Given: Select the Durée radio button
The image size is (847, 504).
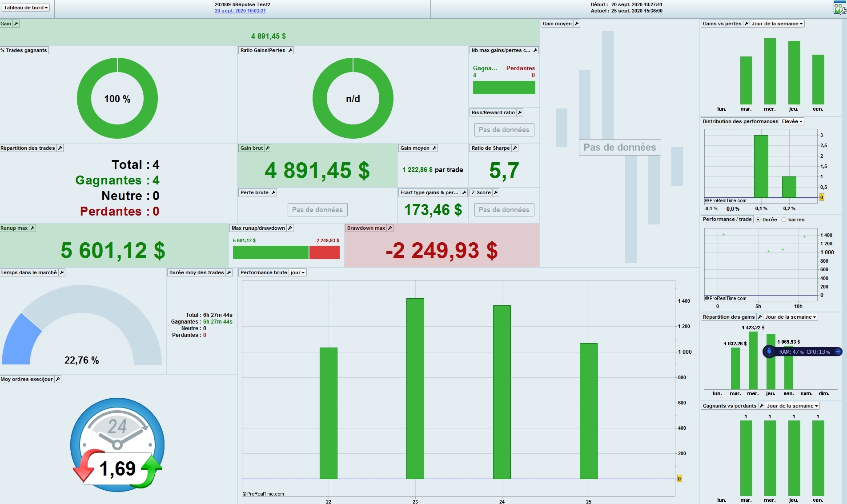Looking at the screenshot, I should (x=758, y=220).
